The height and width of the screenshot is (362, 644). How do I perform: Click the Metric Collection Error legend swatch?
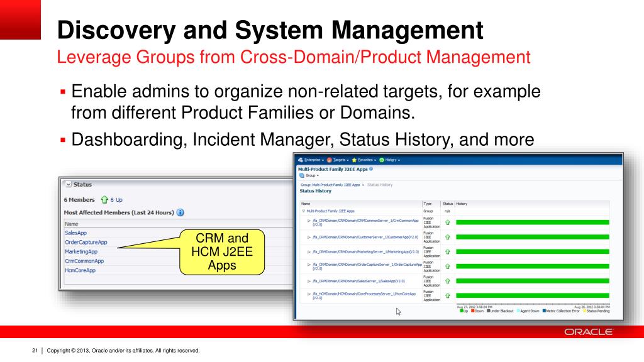pyautogui.click(x=544, y=311)
